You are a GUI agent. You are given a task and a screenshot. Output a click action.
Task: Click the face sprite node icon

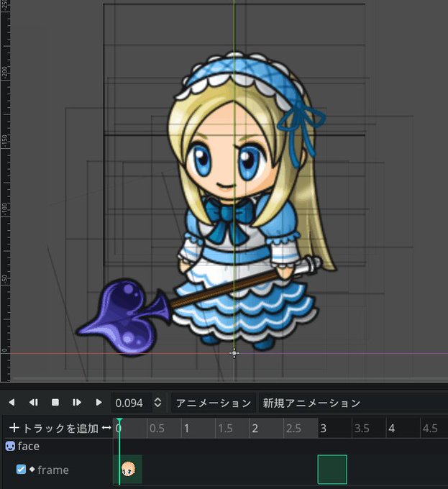[x=10, y=447]
